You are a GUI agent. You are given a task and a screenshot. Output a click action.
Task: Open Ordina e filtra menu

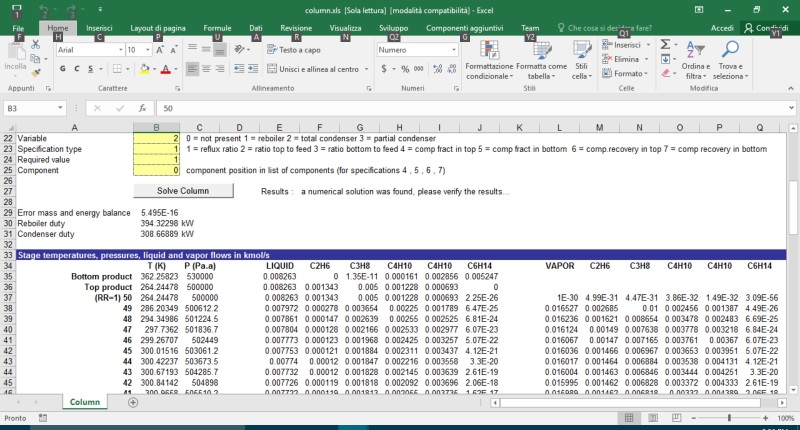696,60
